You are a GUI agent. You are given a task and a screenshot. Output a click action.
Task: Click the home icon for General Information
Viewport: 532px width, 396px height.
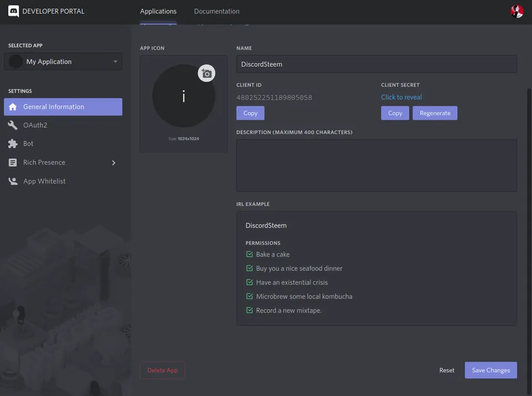[x=13, y=107]
